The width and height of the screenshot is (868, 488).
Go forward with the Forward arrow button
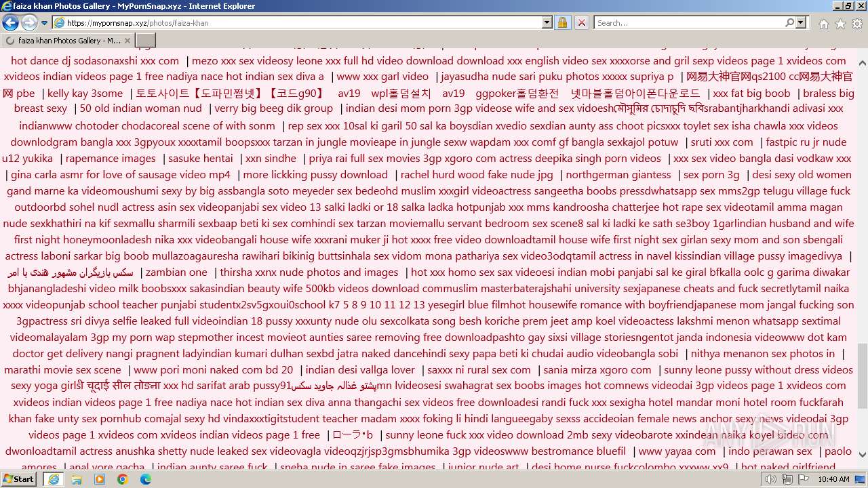pyautogui.click(x=29, y=23)
